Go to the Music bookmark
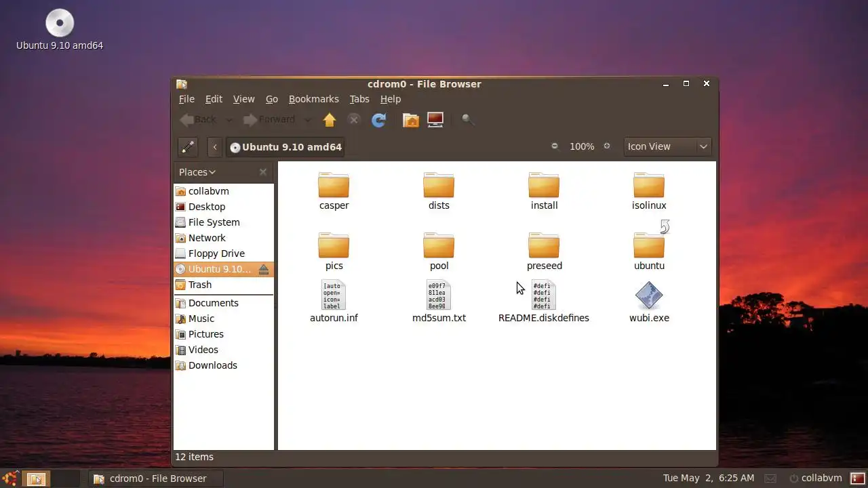868x488 pixels. [224, 319]
